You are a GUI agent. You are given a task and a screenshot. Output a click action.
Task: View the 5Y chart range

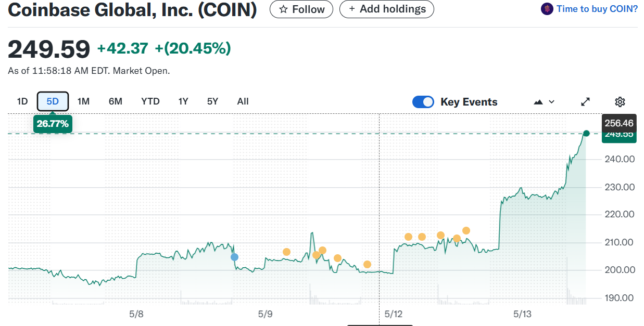coord(212,101)
